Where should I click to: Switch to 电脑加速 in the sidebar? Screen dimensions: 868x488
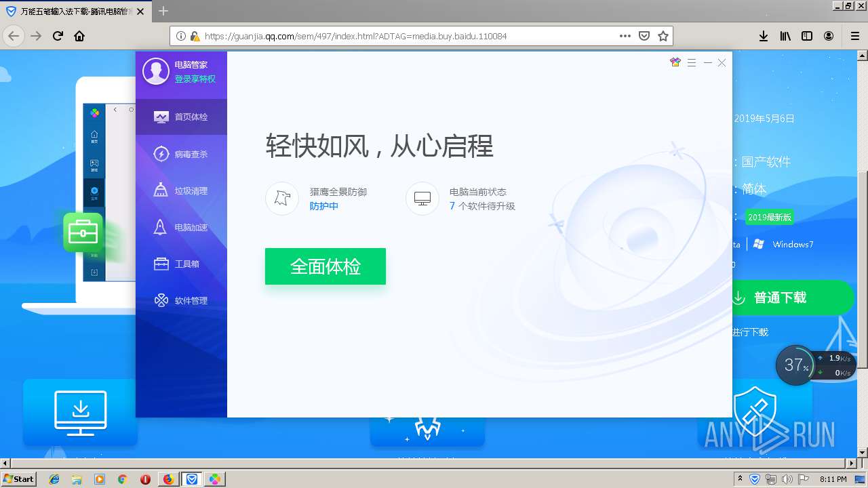click(x=181, y=227)
